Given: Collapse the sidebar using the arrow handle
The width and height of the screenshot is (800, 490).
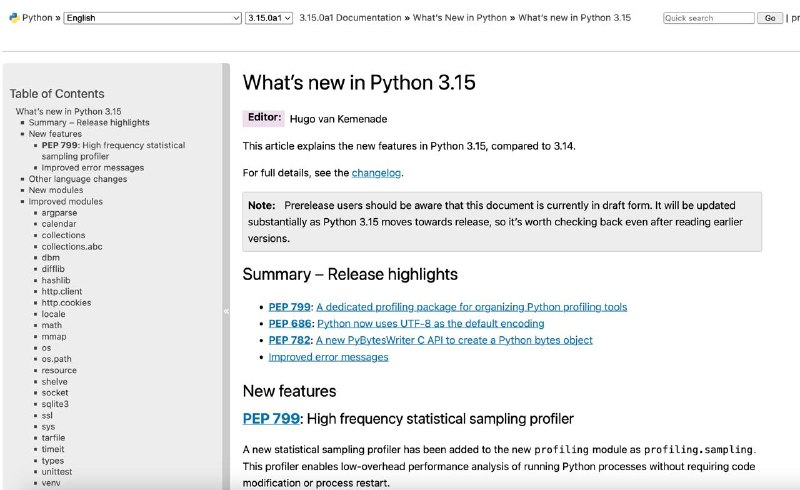Looking at the screenshot, I should tap(226, 311).
